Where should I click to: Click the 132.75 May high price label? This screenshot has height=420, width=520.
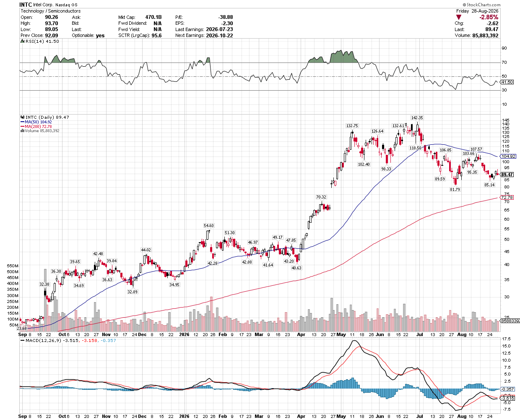352,126
